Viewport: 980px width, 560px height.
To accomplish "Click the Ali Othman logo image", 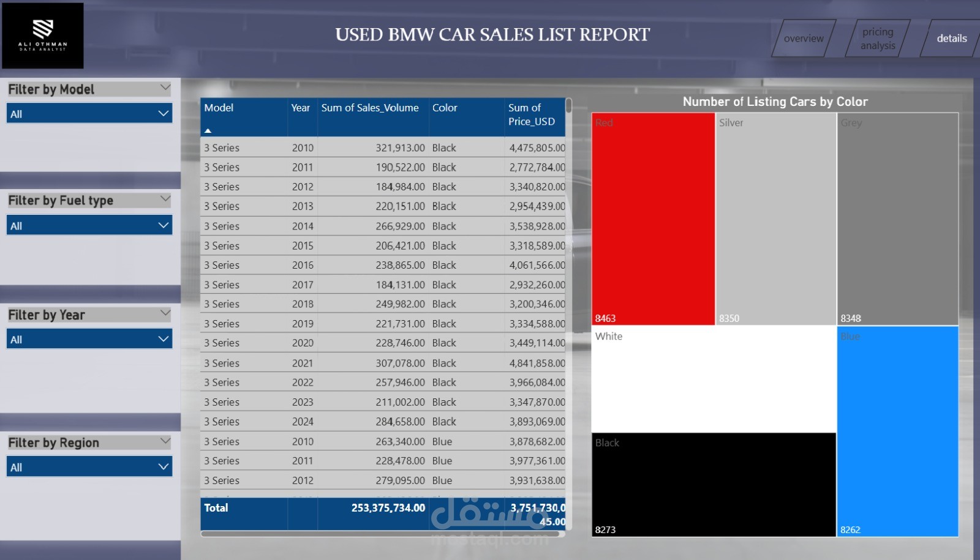I will coord(43,35).
